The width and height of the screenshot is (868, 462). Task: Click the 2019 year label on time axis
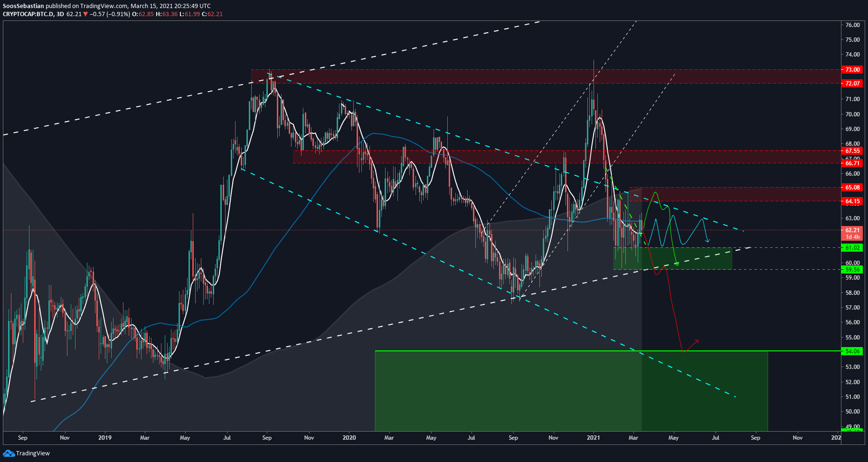tap(105, 438)
